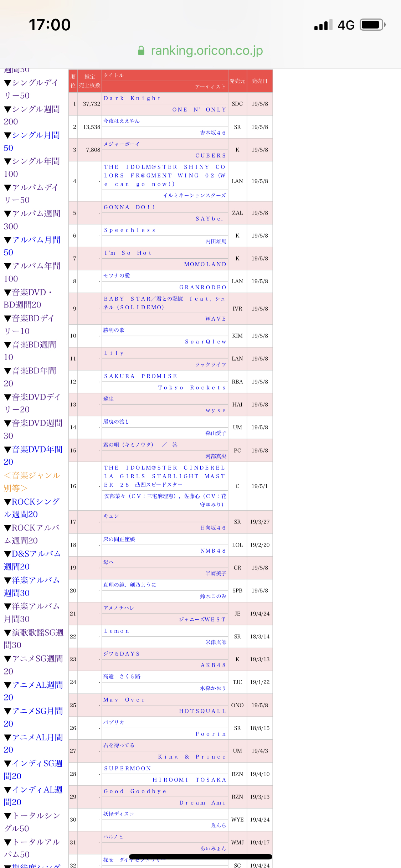This screenshot has width=401, height=868.
Task: Open トータルアルバム50 ranking link
Action: coord(32,848)
